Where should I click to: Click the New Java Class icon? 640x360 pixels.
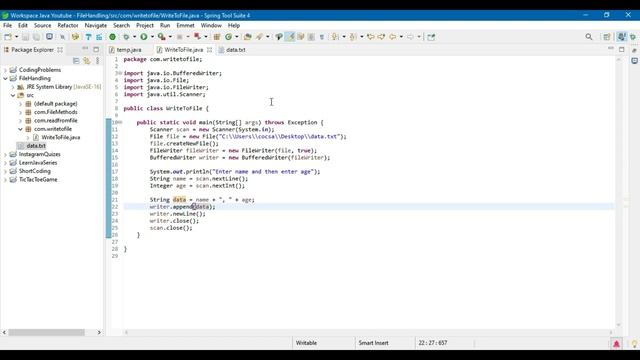(229, 37)
